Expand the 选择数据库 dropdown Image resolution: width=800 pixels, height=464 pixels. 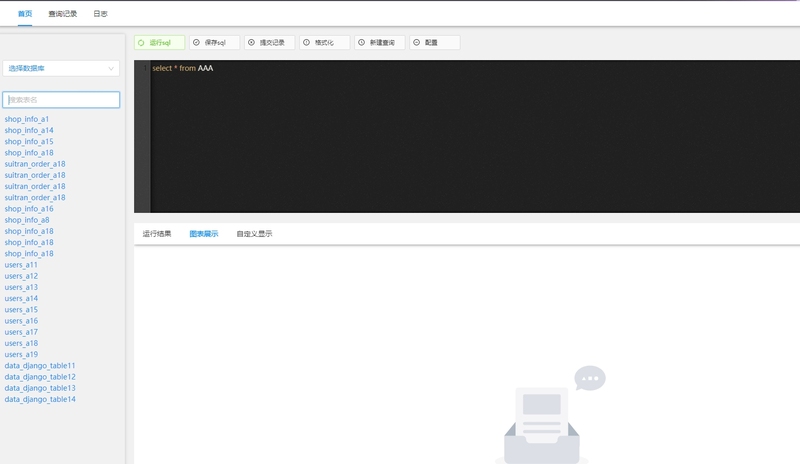(x=61, y=68)
